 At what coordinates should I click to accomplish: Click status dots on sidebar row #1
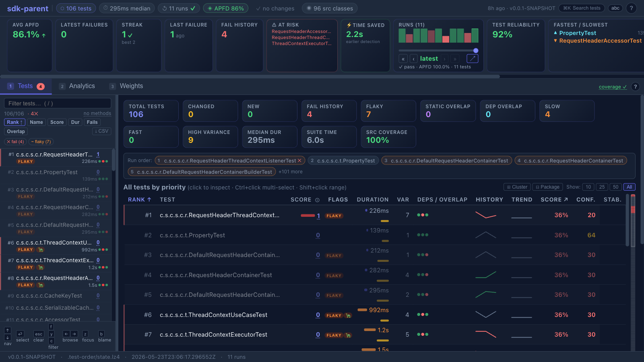pos(103,161)
